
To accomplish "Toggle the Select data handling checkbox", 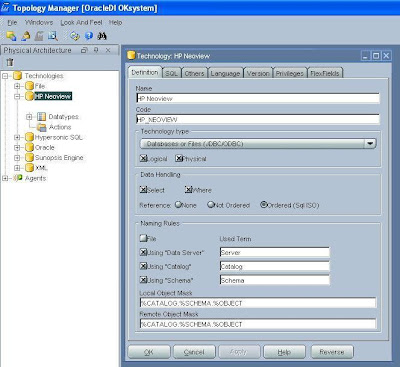I will tap(143, 190).
